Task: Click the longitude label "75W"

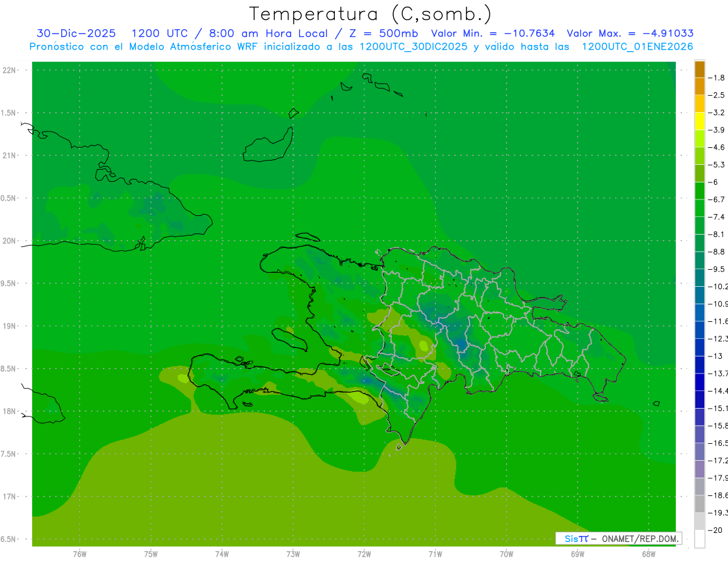Action: [151, 554]
